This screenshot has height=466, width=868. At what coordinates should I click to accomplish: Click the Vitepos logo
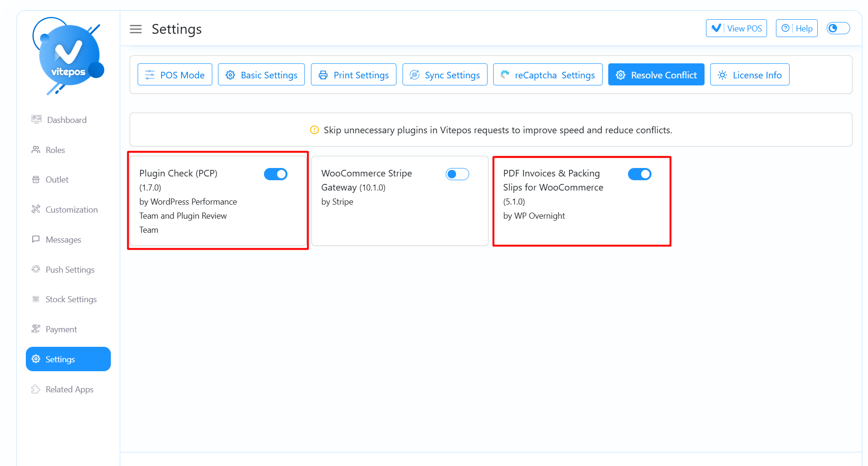[68, 56]
